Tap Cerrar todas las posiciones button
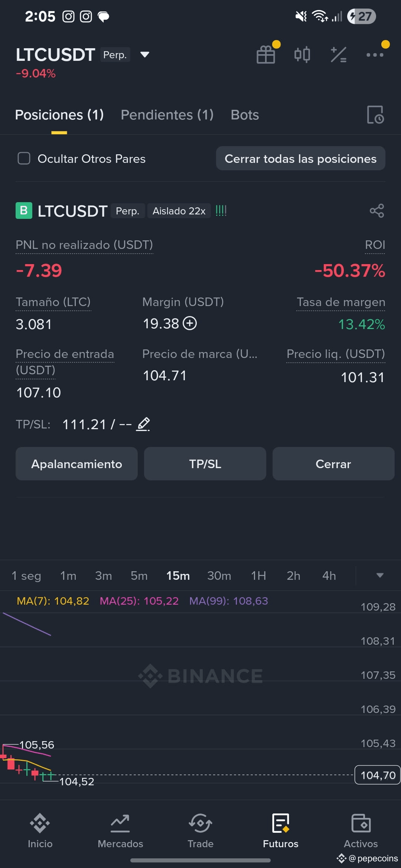Screen dimensions: 401x868 (300, 158)
